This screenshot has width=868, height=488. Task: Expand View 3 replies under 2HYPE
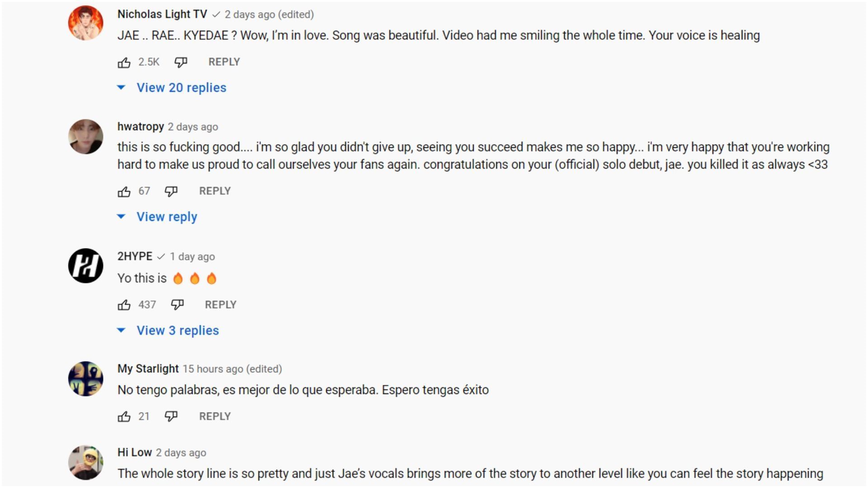(x=177, y=331)
